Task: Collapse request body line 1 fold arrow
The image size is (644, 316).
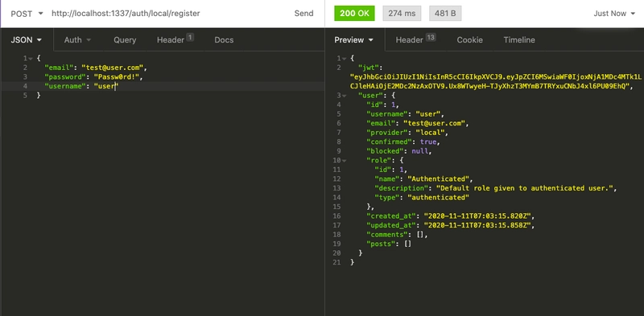Action: pyautogui.click(x=31, y=58)
